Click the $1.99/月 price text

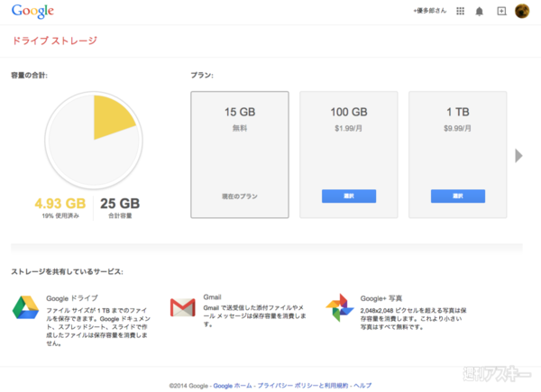[x=348, y=128]
